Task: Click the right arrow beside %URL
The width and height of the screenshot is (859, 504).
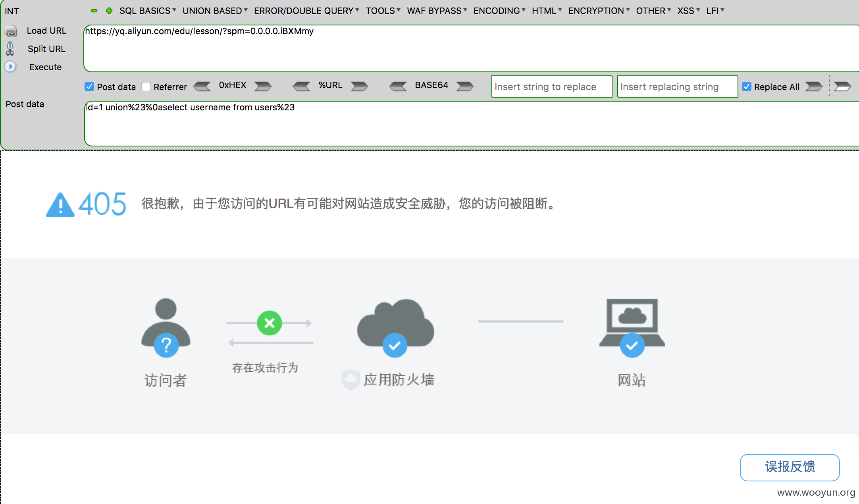Action: (x=360, y=86)
